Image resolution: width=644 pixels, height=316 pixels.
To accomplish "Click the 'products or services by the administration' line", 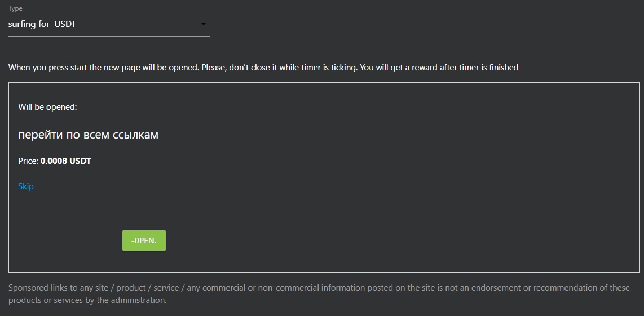I will tap(87, 300).
